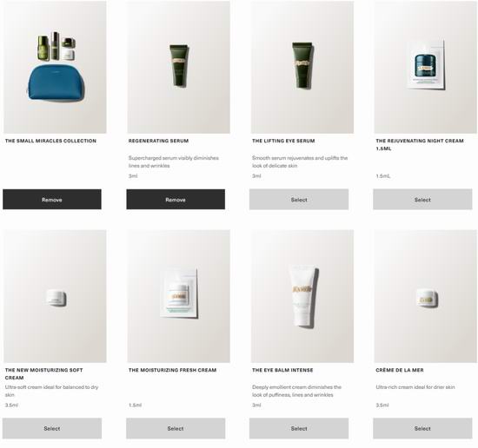Remove the Regenerating Serum sample
The image size is (478, 448).
tap(176, 199)
